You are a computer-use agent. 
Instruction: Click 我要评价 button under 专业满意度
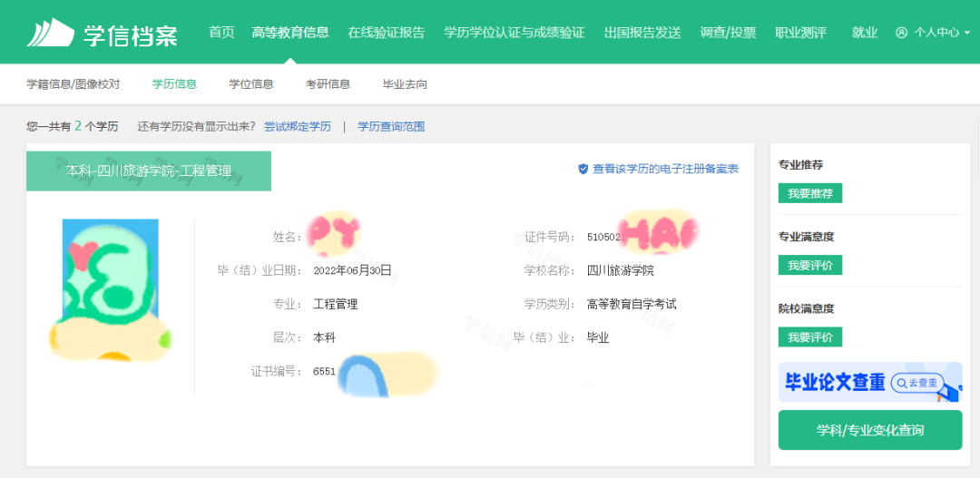tap(810, 265)
